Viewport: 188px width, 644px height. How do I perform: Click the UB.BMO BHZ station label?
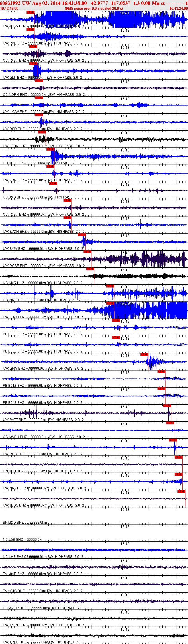pos(43,197)
